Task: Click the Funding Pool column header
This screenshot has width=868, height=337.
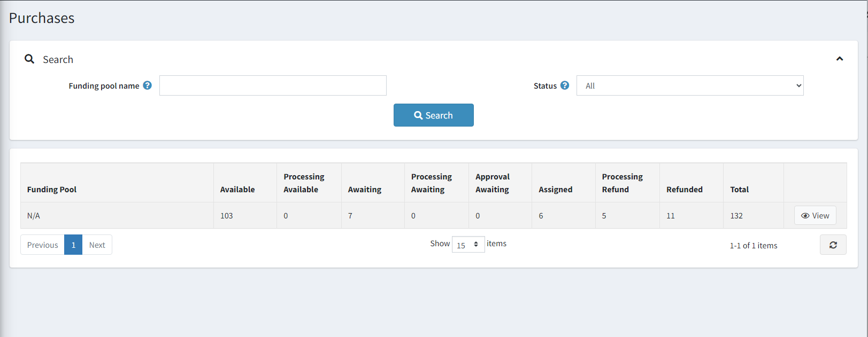Action: click(52, 190)
